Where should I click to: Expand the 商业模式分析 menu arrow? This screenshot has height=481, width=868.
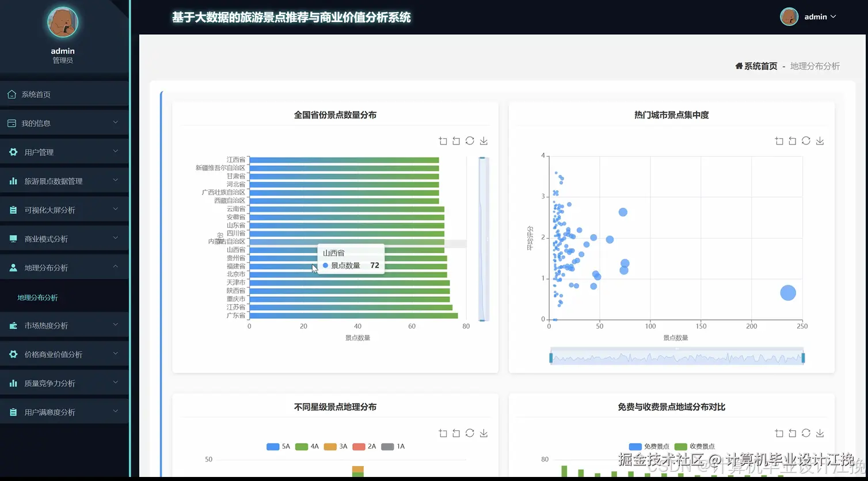click(115, 238)
